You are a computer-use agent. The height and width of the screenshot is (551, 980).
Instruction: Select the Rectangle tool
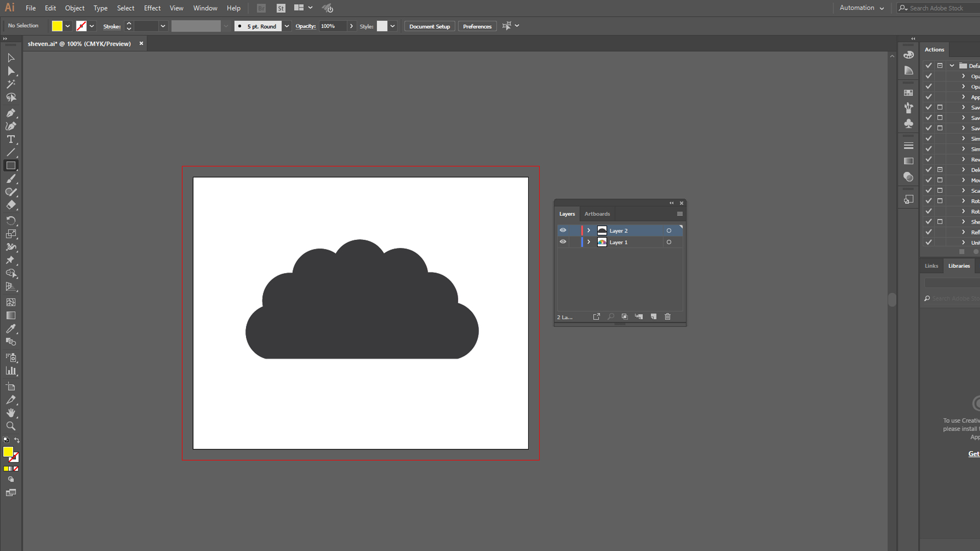coord(10,165)
